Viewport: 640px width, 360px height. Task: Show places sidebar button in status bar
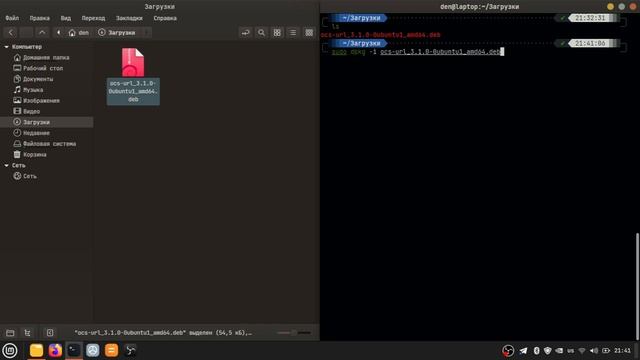(10, 333)
